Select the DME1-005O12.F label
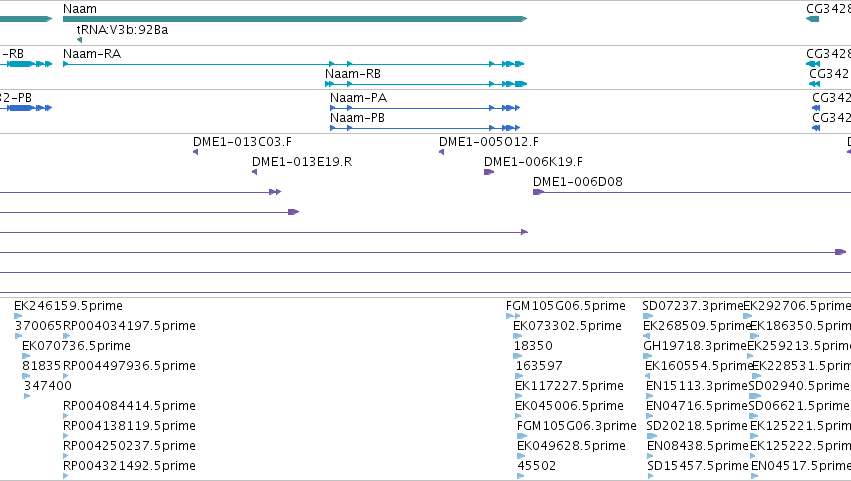The height and width of the screenshot is (481, 851). (488, 142)
